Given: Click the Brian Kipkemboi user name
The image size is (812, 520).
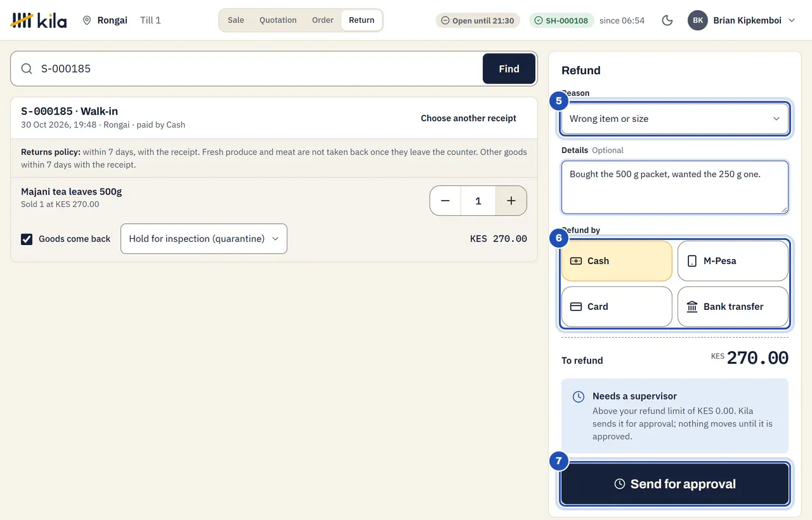Looking at the screenshot, I should (x=747, y=20).
